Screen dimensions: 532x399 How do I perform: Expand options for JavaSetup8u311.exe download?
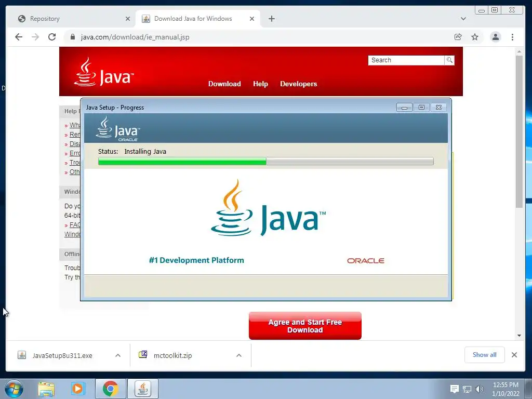click(x=118, y=355)
